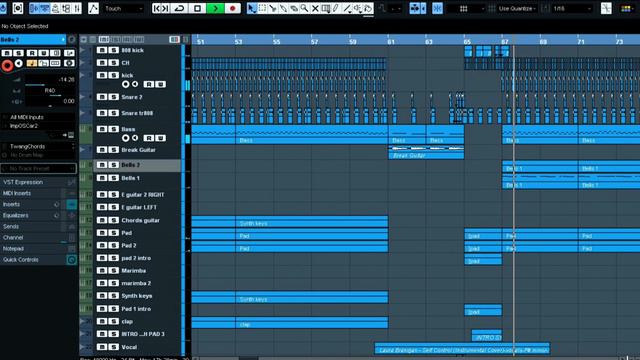The image size is (640, 360).
Task: Expand the 808 kick track arrow
Action: [x=82, y=50]
